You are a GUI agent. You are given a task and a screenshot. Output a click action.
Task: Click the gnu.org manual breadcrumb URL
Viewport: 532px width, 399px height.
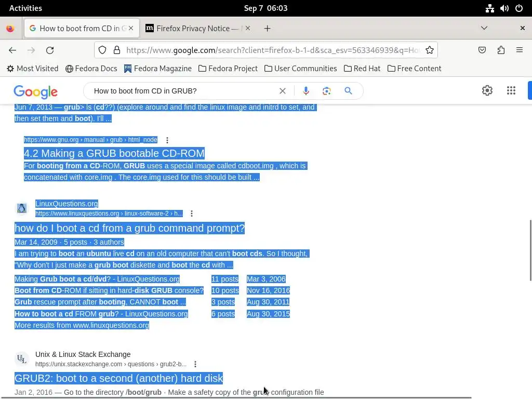(x=90, y=140)
